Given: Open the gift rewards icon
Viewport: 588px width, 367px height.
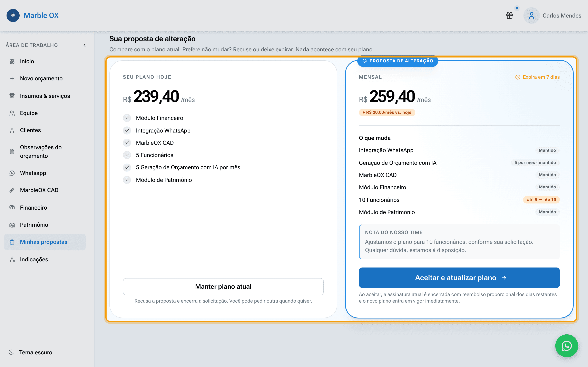Looking at the screenshot, I should tap(510, 15).
